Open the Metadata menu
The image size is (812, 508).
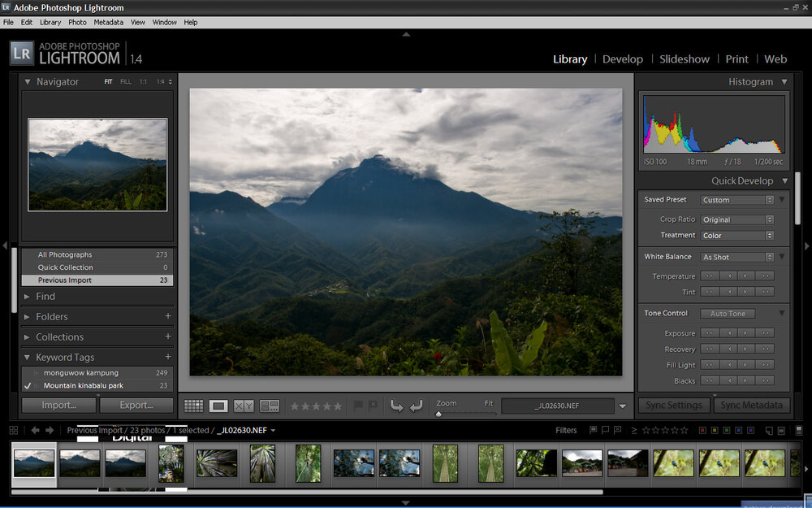(x=108, y=22)
